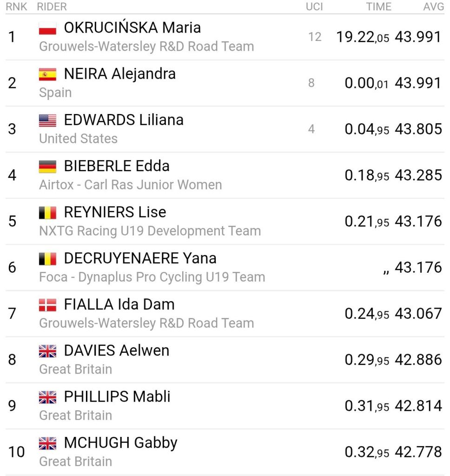450x476 pixels.
Task: Open rider PHILLIPS Mabli's profile
Action: pos(117,396)
